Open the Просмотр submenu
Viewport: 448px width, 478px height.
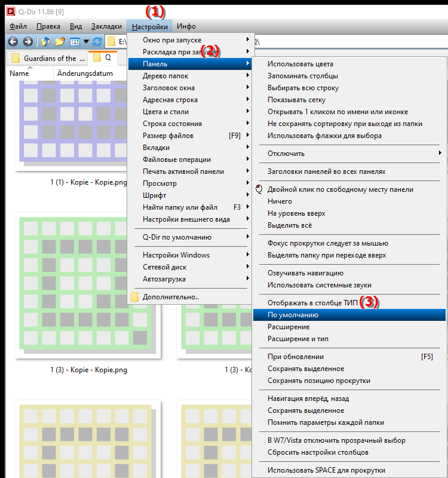(190, 183)
